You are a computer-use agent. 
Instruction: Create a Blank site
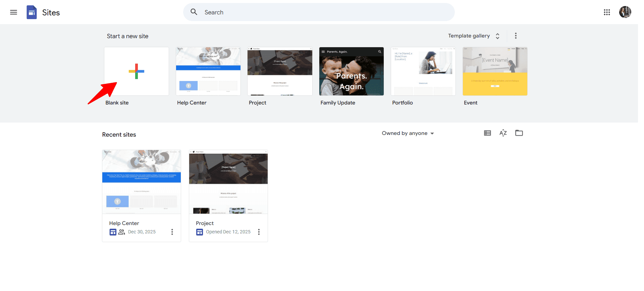[137, 71]
